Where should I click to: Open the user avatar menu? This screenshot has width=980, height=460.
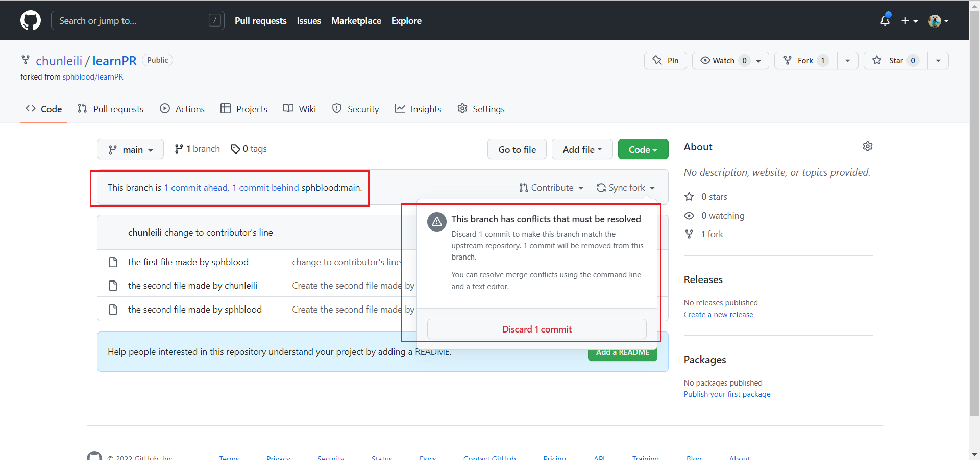(939, 21)
